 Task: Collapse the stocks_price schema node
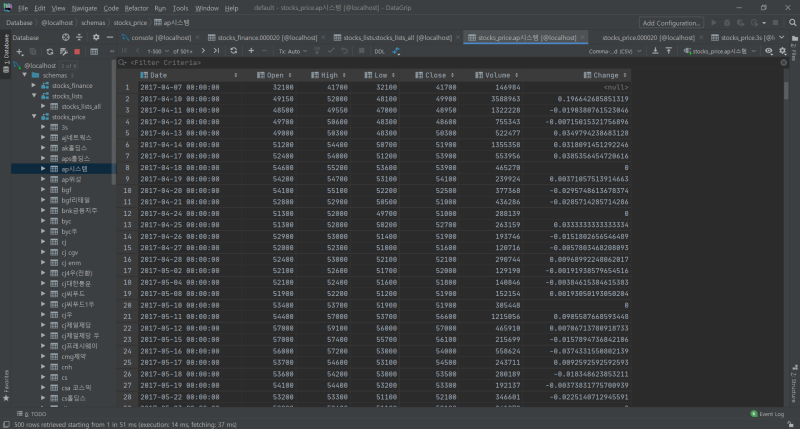tap(34, 117)
